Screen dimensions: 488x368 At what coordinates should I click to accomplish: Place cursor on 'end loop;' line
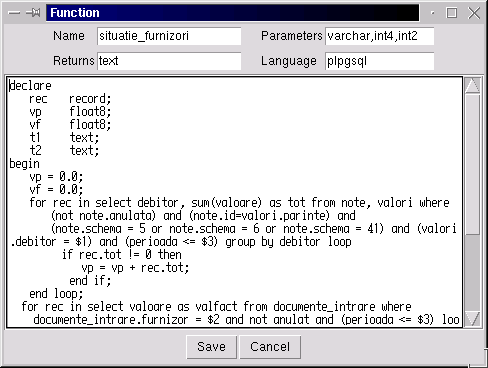coord(56,294)
